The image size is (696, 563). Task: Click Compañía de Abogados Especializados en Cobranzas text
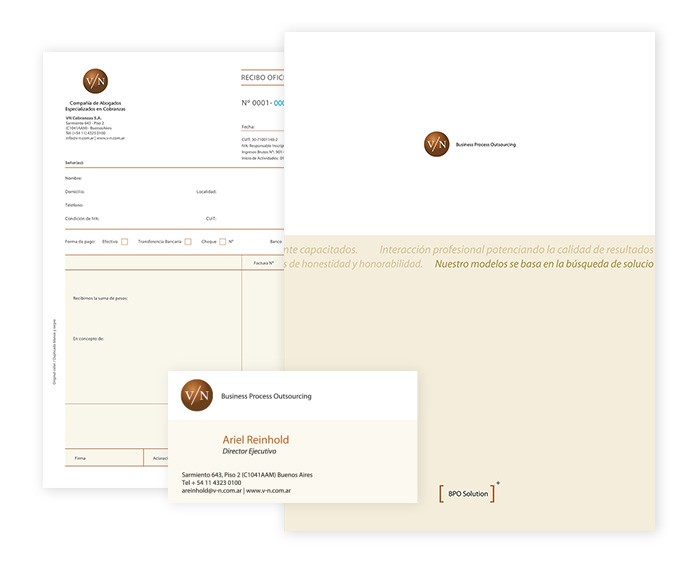coord(95,106)
